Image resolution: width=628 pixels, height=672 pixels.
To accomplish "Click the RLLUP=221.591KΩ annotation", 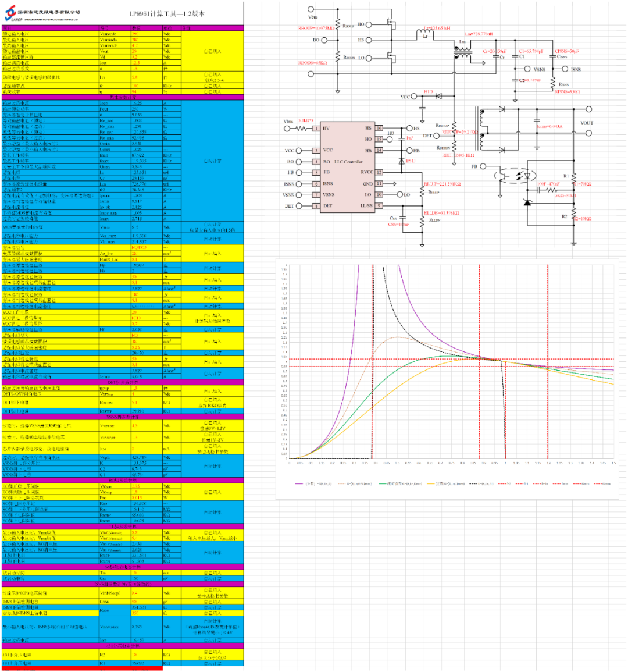I will pos(442,184).
